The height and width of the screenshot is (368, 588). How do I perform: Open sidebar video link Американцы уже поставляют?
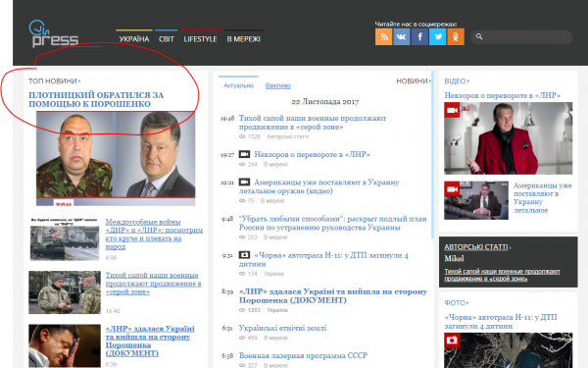point(543,198)
